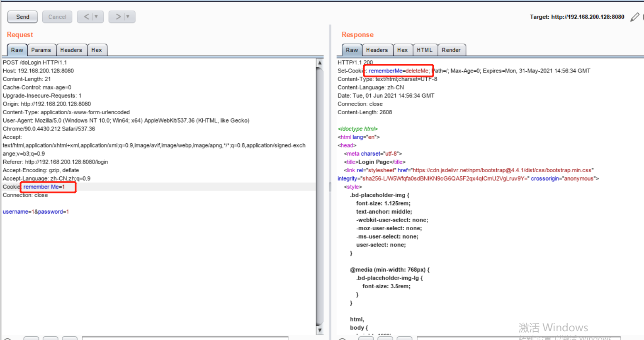This screenshot has width=644, height=340.
Task: Click the POST /doLogin HTTP/1.1 line
Action: coord(35,63)
